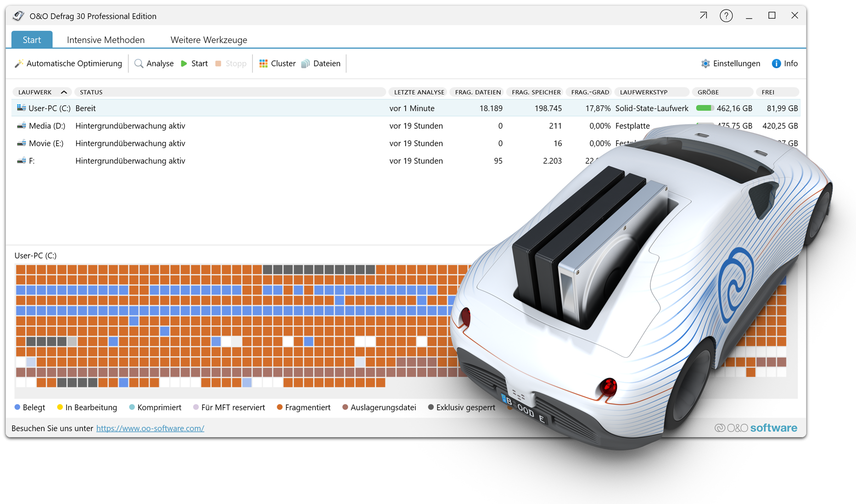Visit the oo-software.com link
Image resolution: width=856 pixels, height=504 pixels.
(150, 428)
